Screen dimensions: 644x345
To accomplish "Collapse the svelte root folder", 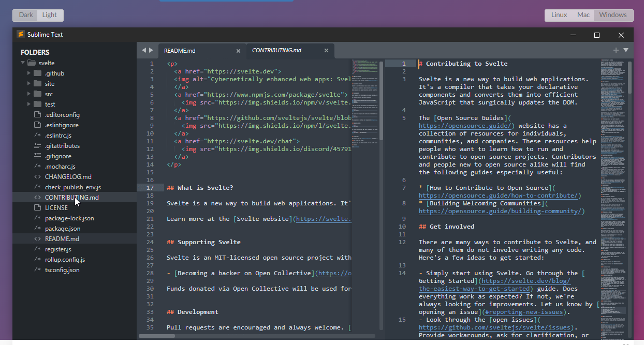I will [x=23, y=63].
